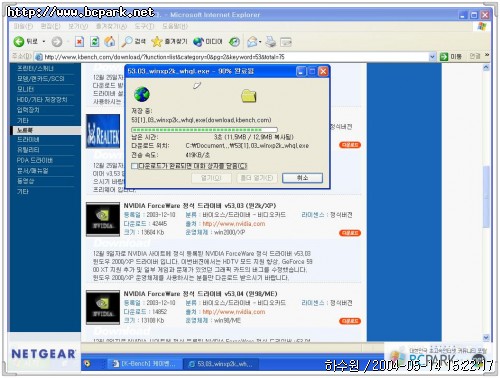Open the 보기(V) menu
This screenshot has height=378, width=500.
click(x=78, y=26)
